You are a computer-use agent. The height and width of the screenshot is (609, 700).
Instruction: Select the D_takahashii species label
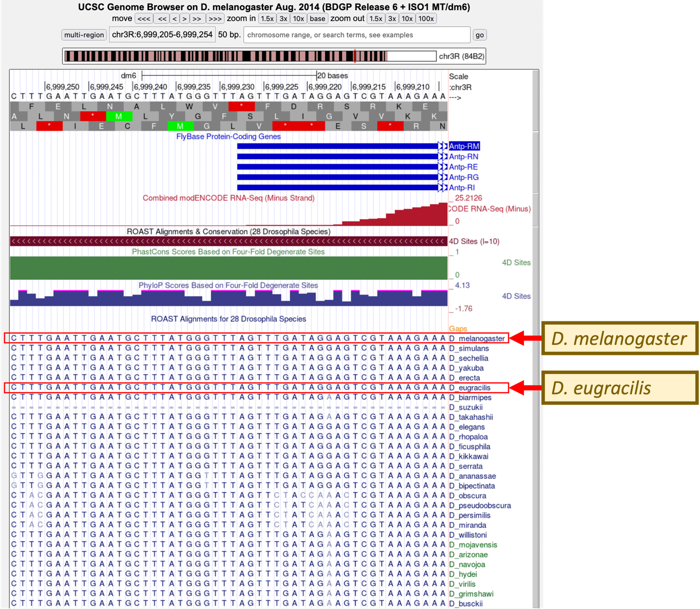pos(471,417)
